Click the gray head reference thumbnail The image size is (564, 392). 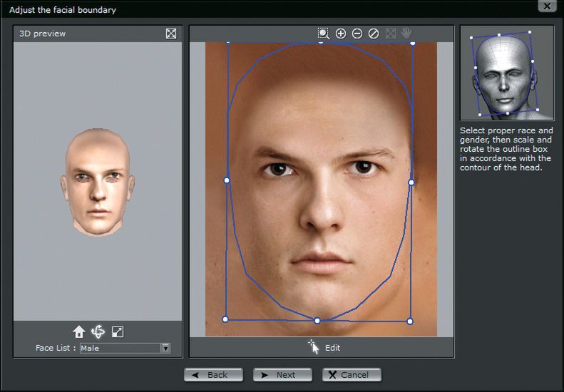pos(506,73)
